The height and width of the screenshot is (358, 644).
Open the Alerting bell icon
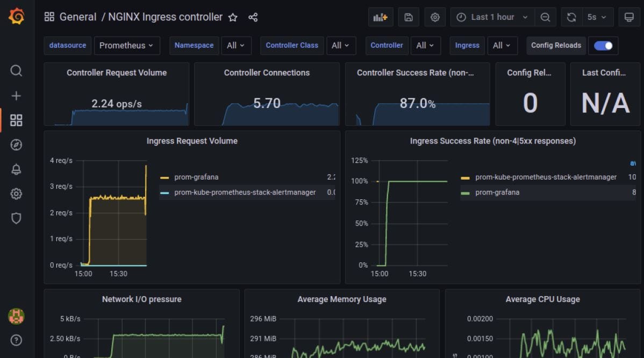click(16, 169)
